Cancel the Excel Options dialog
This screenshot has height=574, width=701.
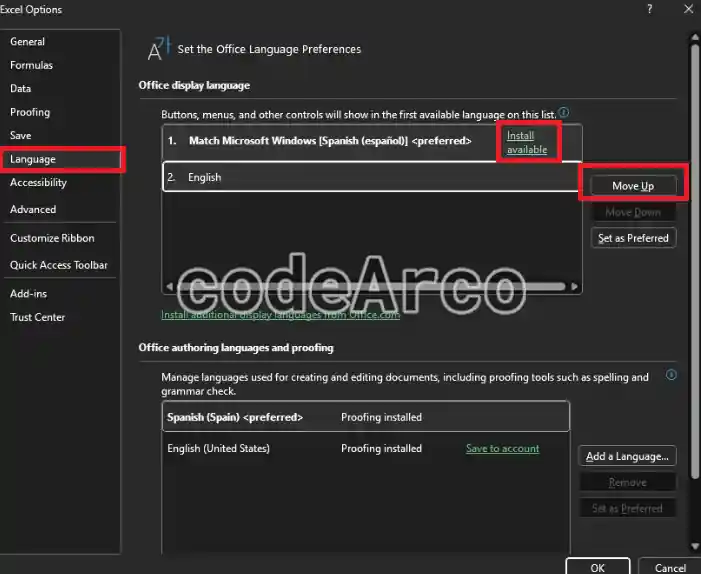click(x=670, y=567)
